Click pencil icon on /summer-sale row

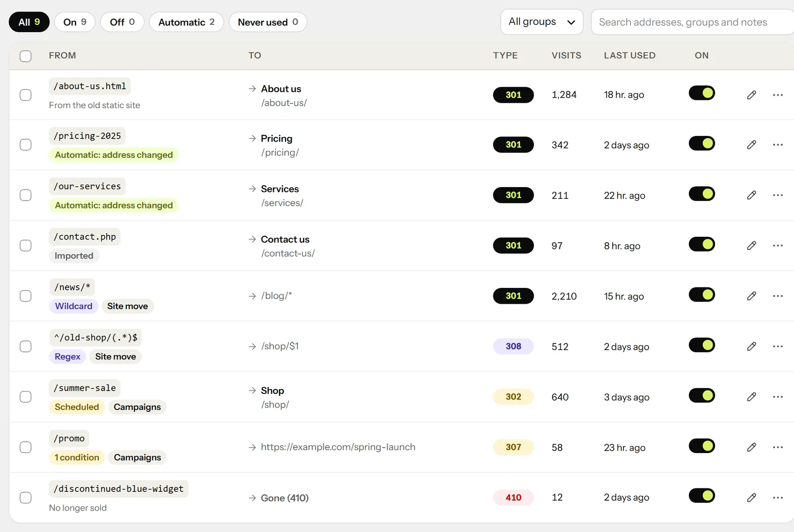[x=751, y=397]
